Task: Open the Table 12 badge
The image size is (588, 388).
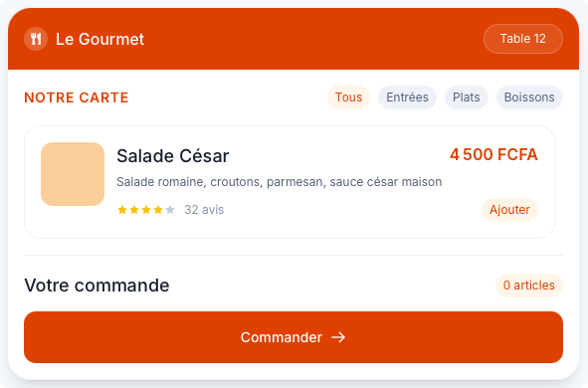Action: [x=523, y=39]
